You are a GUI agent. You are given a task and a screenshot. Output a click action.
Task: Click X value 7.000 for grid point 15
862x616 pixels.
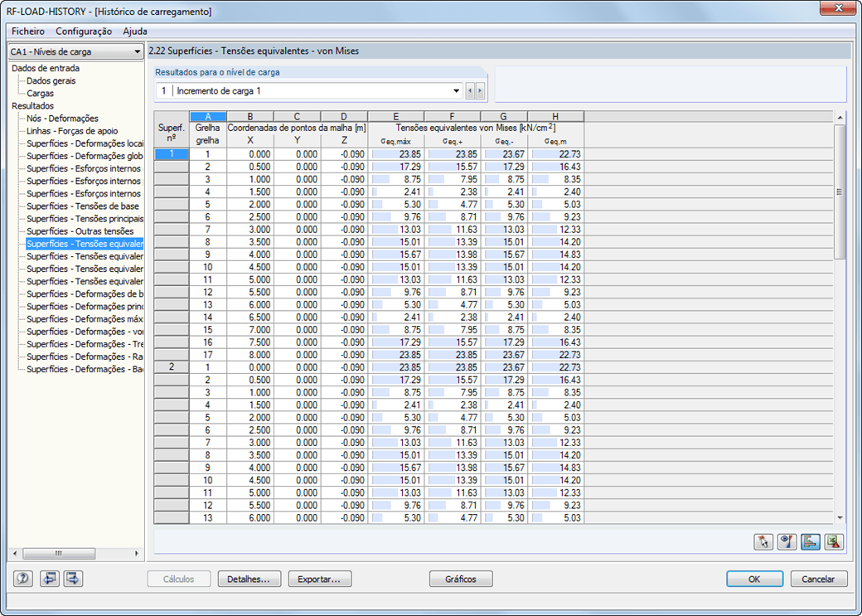click(250, 329)
